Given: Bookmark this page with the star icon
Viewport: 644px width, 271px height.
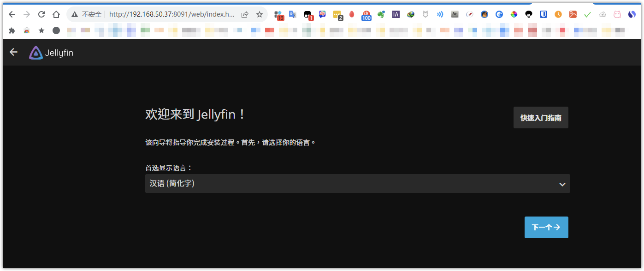Looking at the screenshot, I should point(260,14).
